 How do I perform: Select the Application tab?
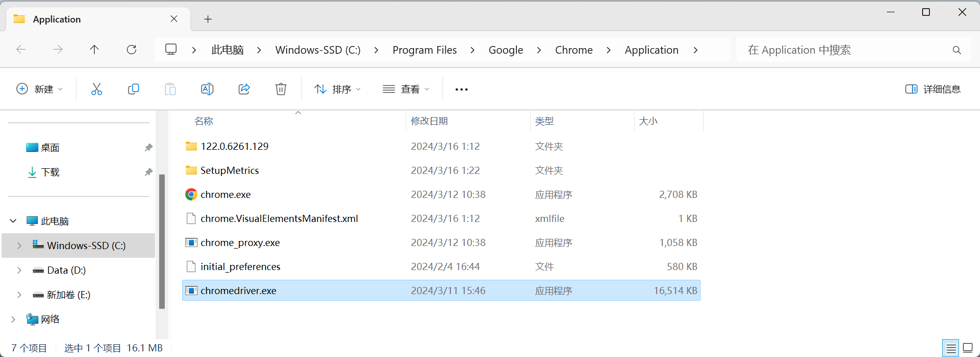(x=97, y=19)
